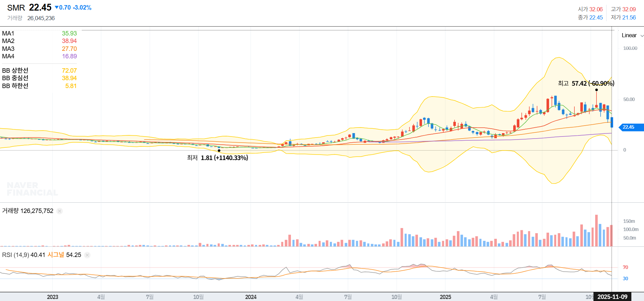The image size is (644, 301).
Task: Click the 2025-11-09 date marker
Action: [612, 297]
